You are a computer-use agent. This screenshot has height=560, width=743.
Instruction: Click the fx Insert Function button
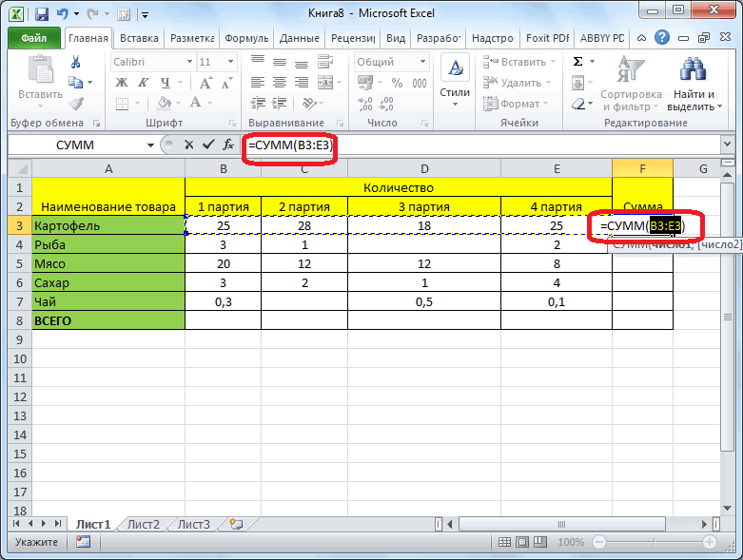[228, 145]
